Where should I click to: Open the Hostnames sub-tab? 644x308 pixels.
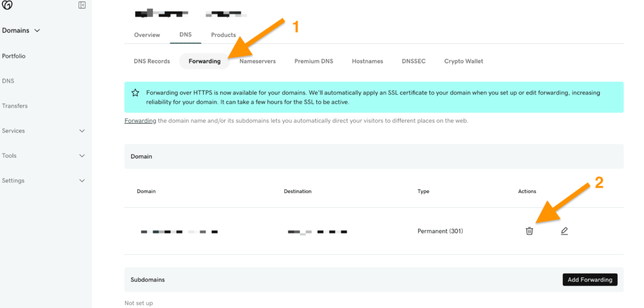click(x=367, y=61)
